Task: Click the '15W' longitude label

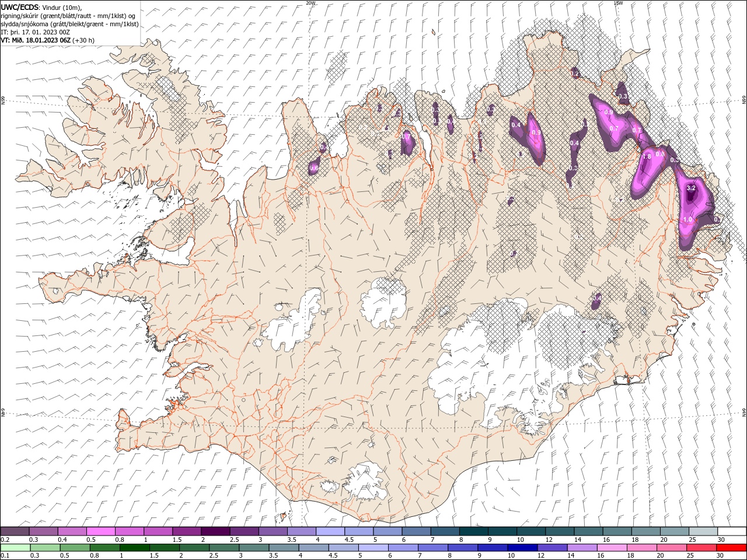Action: (x=618, y=3)
